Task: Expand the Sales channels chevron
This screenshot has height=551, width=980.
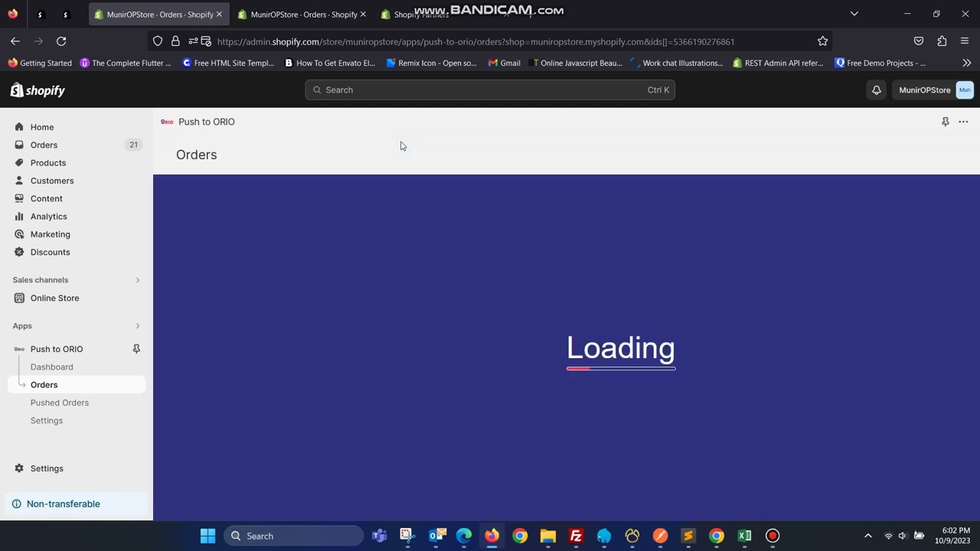Action: (138, 280)
